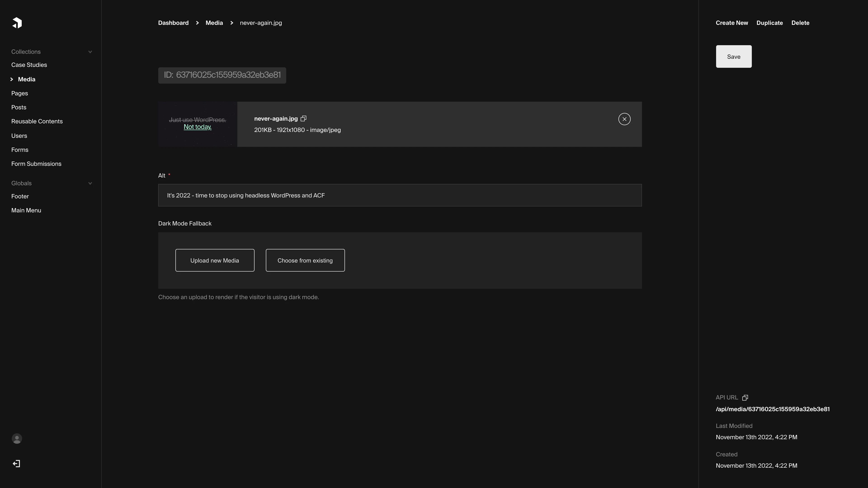Collapse the Globals section
868x488 pixels.
[x=90, y=183]
